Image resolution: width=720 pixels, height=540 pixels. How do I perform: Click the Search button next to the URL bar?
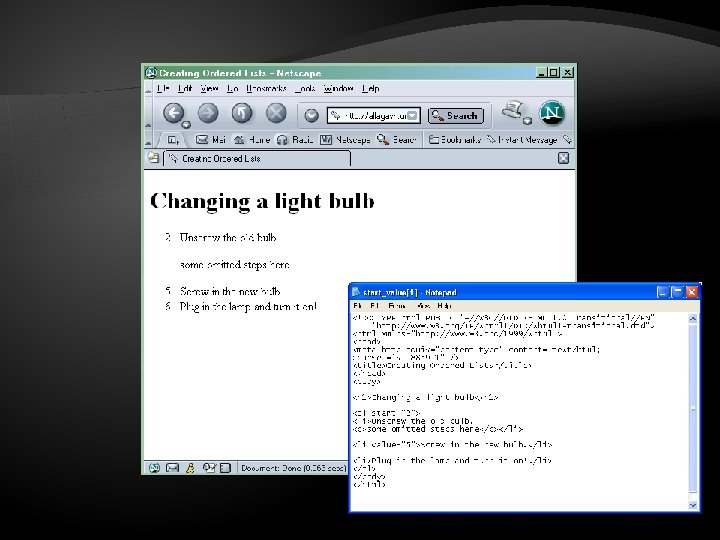click(456, 116)
